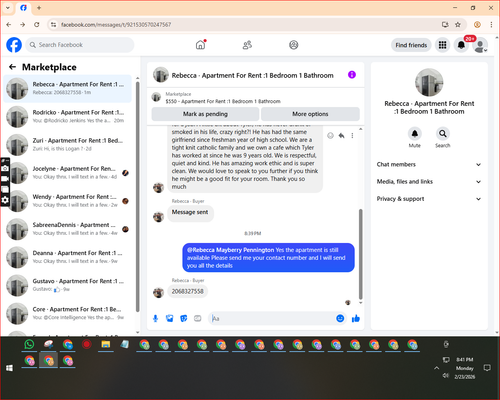Screen dimensions: 500x400
Task: Open Deanna conversation in list
Action: (x=68, y=257)
